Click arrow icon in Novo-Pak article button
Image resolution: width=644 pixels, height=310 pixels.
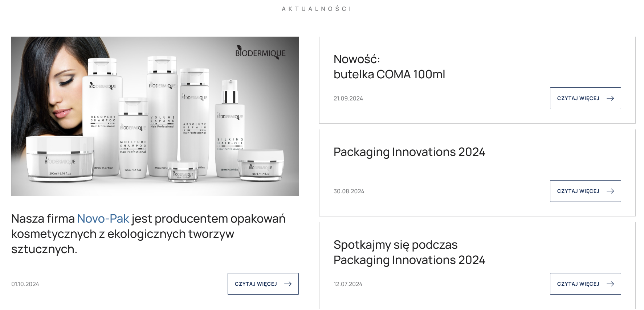(288, 284)
